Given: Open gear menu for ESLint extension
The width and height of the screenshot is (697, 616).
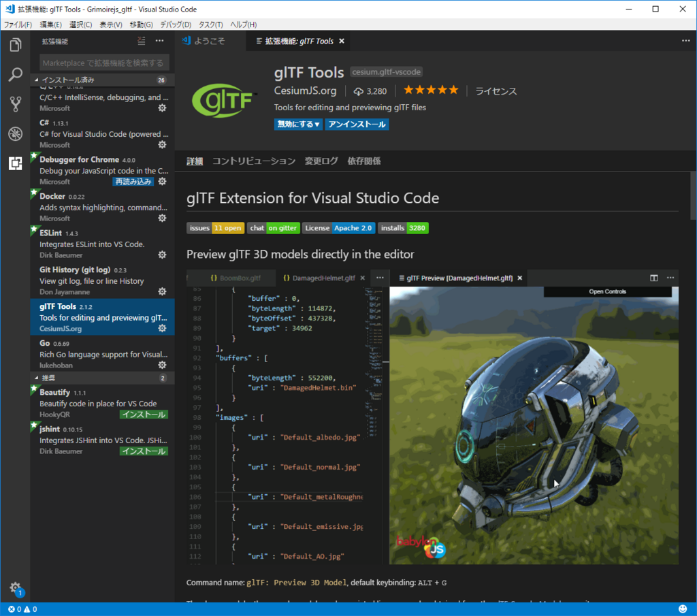Looking at the screenshot, I should [x=162, y=255].
